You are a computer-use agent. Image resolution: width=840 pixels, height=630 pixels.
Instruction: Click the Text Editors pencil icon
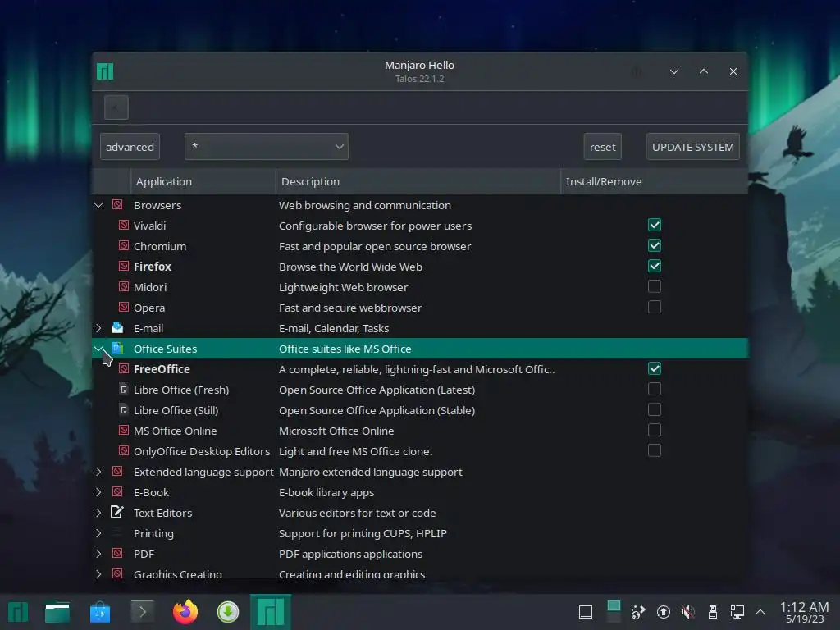pyautogui.click(x=117, y=512)
